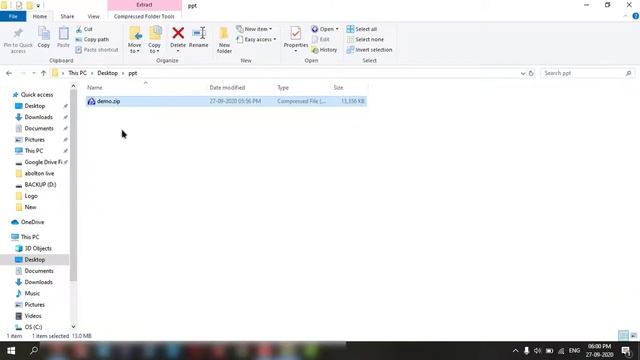The width and height of the screenshot is (640, 360).
Task: Open OneDrive in sidebar
Action: pyautogui.click(x=32, y=222)
